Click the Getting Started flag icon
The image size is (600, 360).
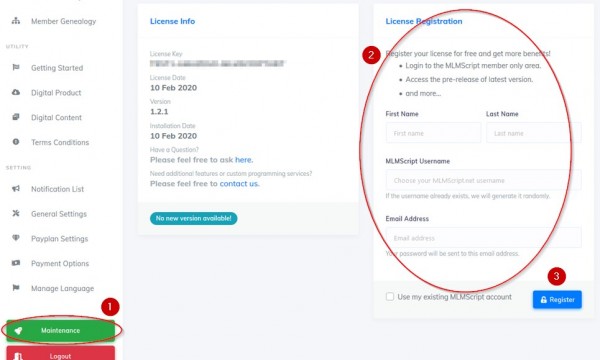point(16,67)
